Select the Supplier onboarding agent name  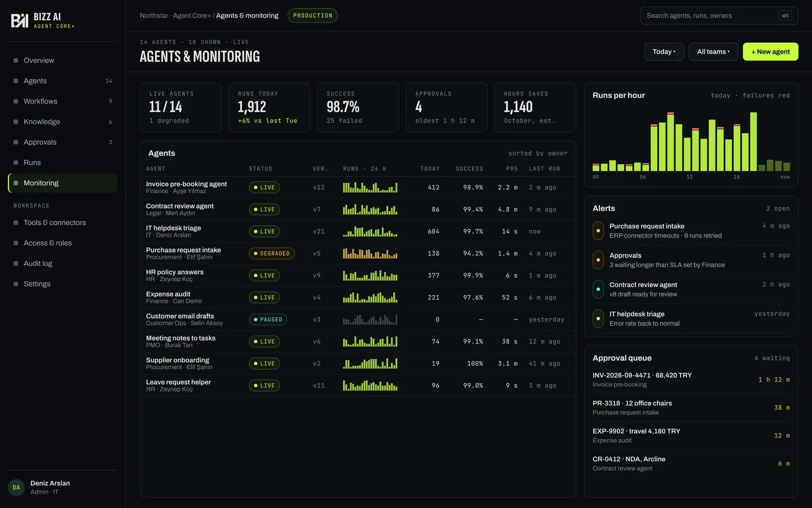click(178, 360)
